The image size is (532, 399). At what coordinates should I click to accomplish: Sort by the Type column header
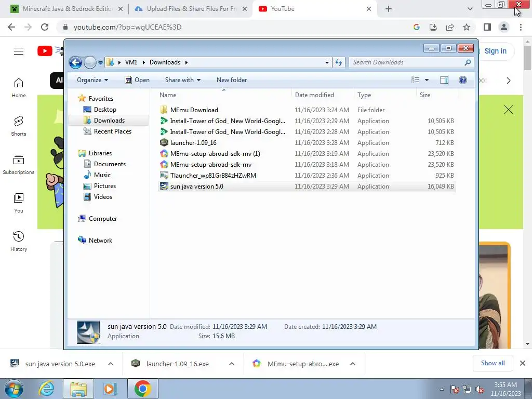(x=385, y=95)
